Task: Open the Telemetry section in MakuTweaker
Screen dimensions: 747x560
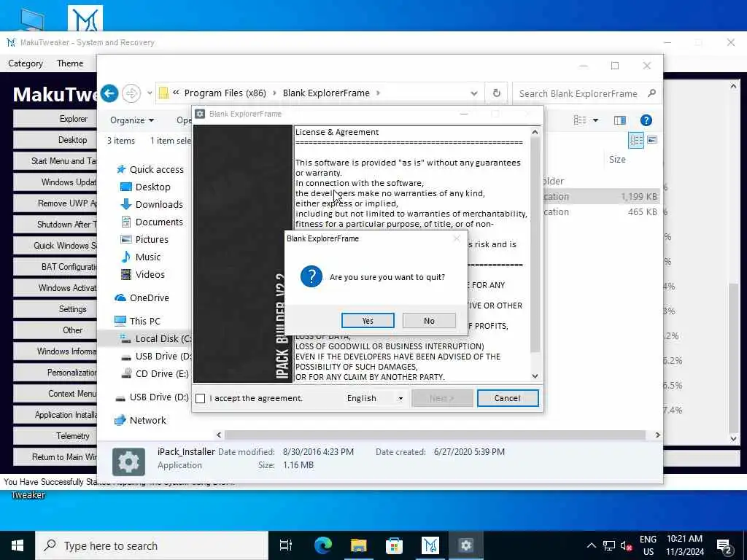Action: click(x=55, y=436)
